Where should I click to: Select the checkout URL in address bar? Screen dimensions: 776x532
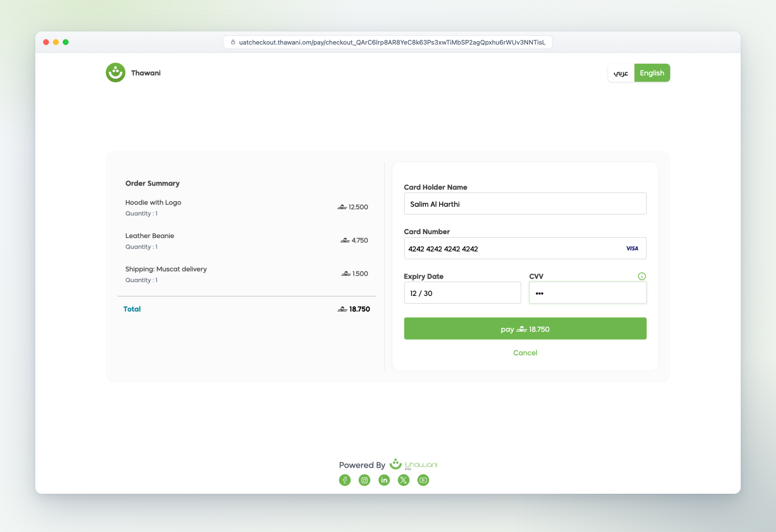click(392, 42)
